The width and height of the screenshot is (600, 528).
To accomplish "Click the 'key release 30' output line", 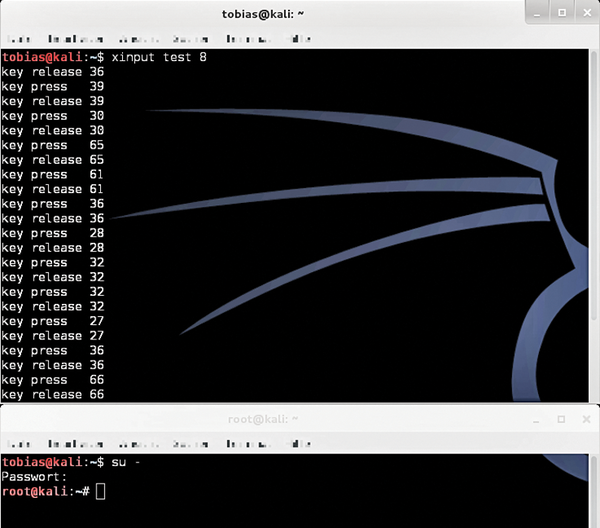I will point(52,131).
